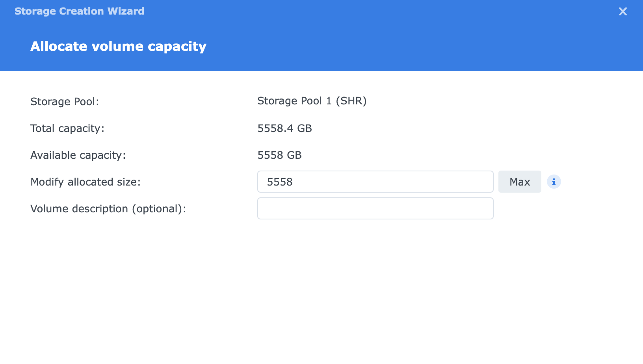Click the "Total capacity:" label
The width and height of the screenshot is (643, 364).
[67, 128]
